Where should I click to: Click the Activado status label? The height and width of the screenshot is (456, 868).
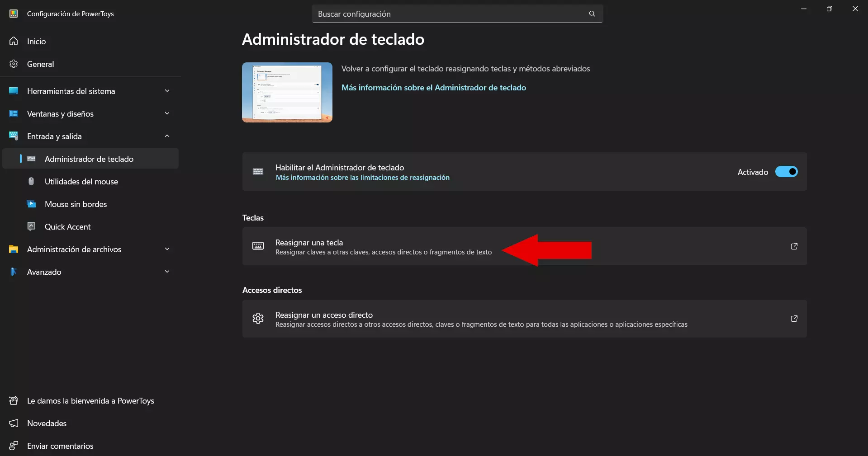[753, 172]
